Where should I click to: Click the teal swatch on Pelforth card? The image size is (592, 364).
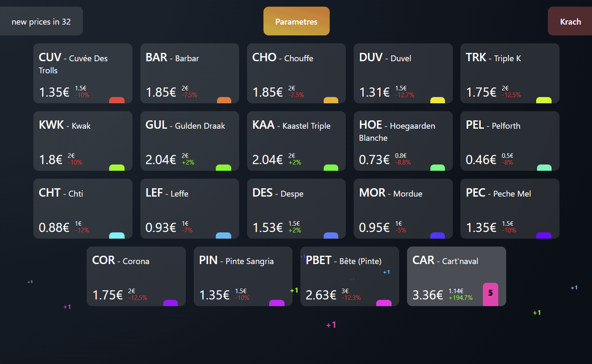pos(544,168)
